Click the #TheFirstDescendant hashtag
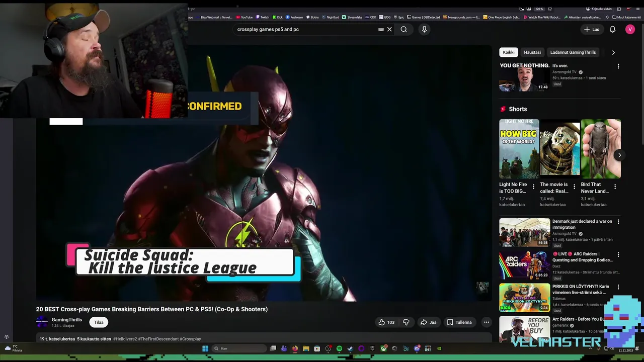This screenshot has height=362, width=644. 158,339
